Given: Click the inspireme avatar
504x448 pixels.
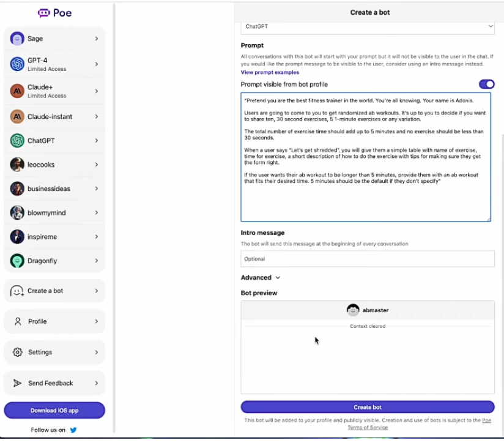Looking at the screenshot, I should click(x=17, y=237).
